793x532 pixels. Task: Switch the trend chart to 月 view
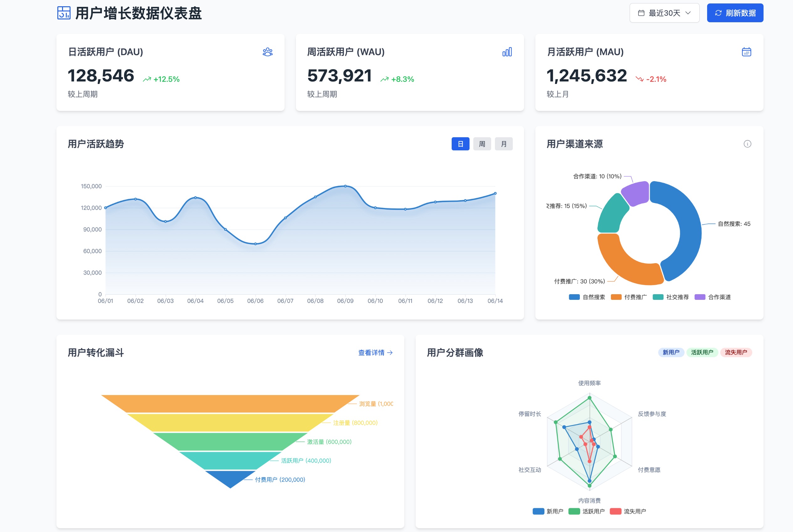click(x=504, y=144)
